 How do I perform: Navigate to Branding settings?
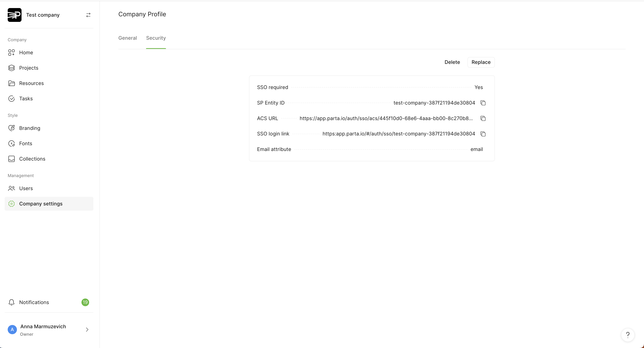pyautogui.click(x=30, y=128)
